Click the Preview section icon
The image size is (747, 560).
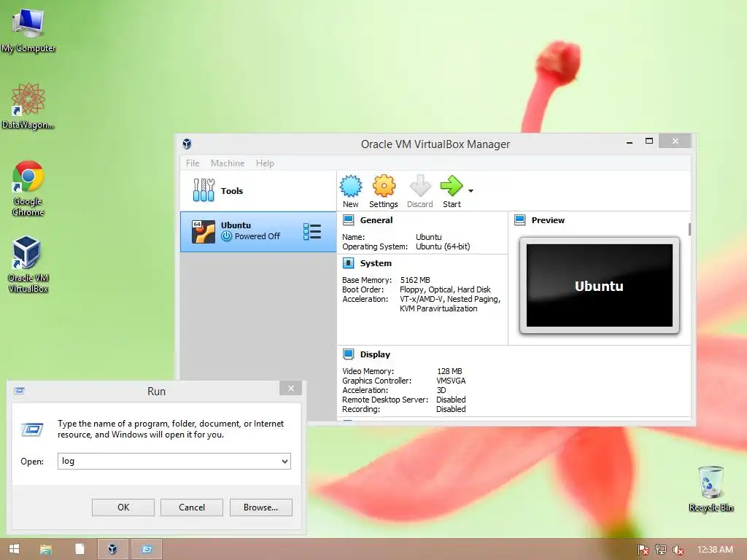tap(520, 220)
